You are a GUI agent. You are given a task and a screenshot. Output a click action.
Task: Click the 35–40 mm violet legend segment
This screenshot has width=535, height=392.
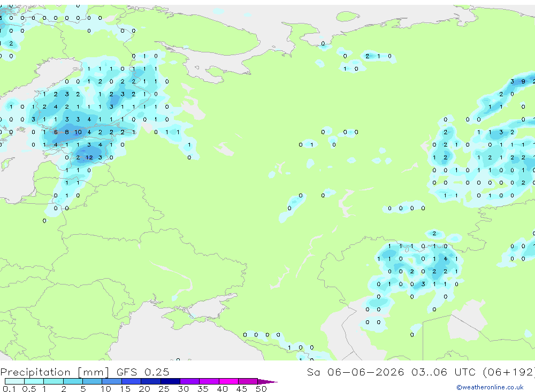[209, 381]
